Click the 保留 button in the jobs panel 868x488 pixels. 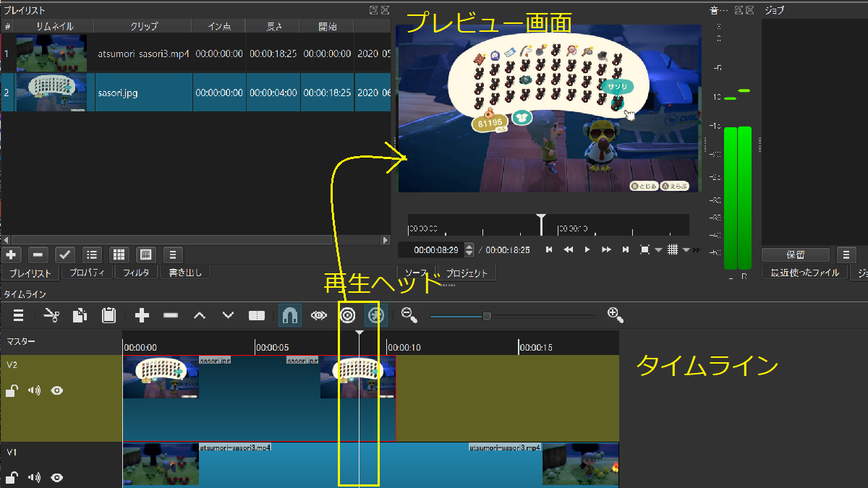point(796,254)
